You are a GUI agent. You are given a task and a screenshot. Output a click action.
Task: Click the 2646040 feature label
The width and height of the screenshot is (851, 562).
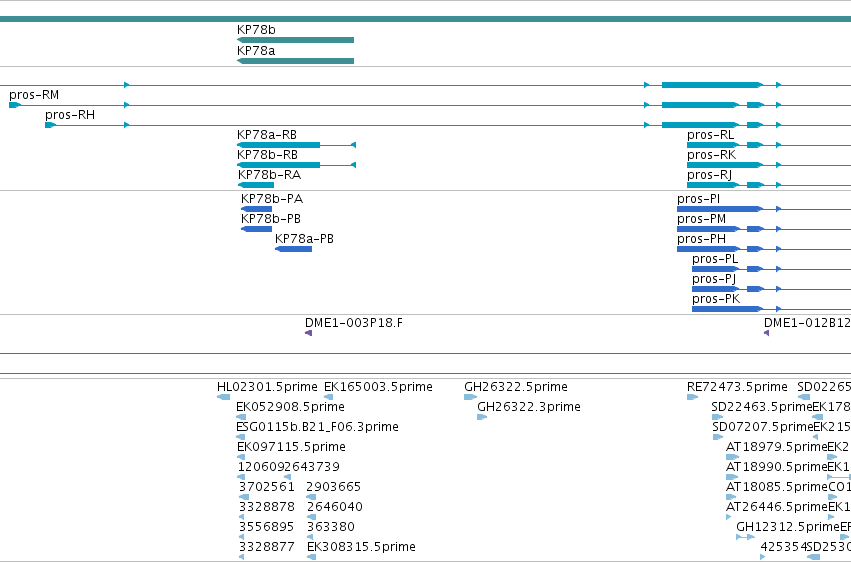coord(334,507)
